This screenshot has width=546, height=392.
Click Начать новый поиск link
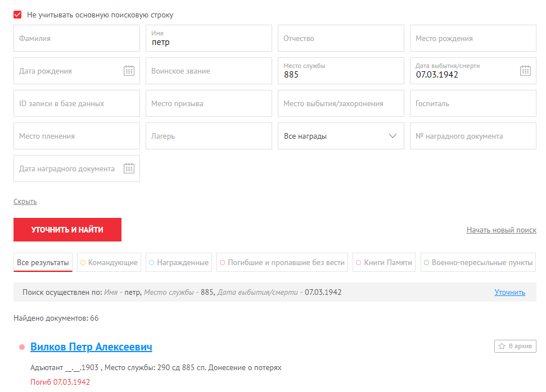pos(502,230)
